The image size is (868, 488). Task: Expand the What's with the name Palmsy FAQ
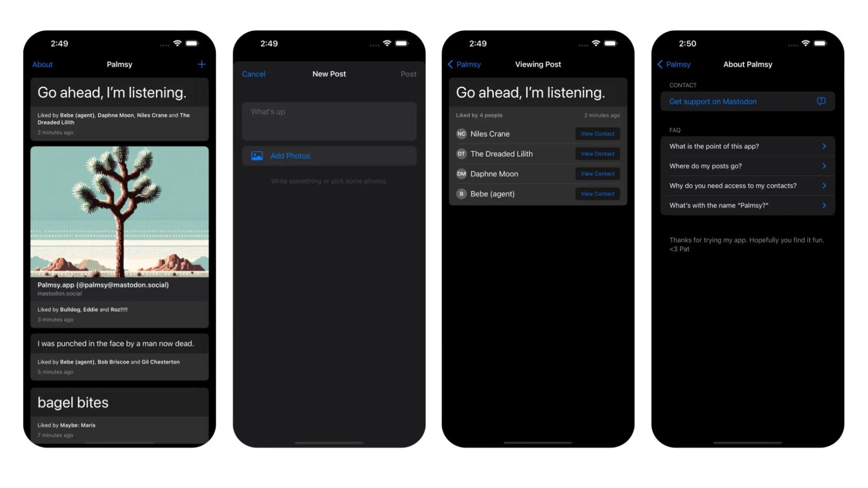pos(747,205)
